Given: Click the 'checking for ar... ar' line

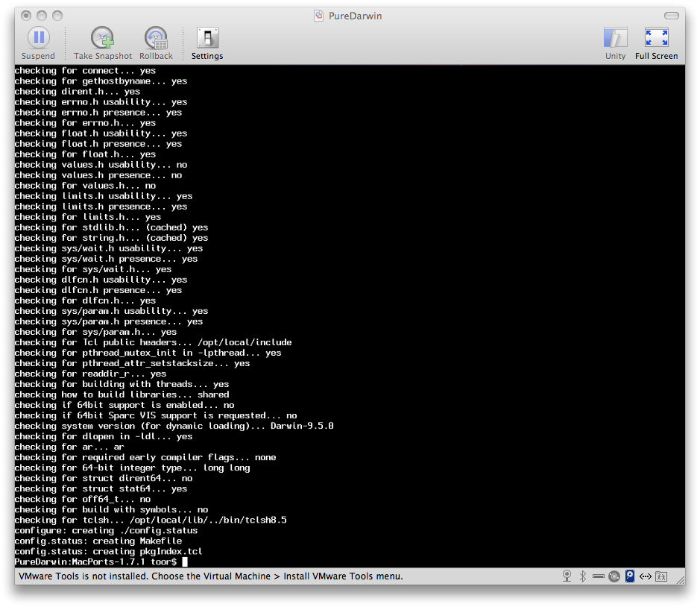Looking at the screenshot, I should pyautogui.click(x=69, y=447).
